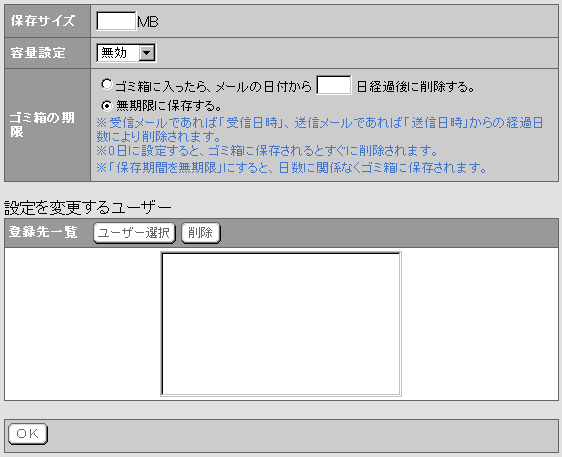Click the days input box before 日経過後に削除する
Screen dimensions: 562x457
(x=334, y=85)
